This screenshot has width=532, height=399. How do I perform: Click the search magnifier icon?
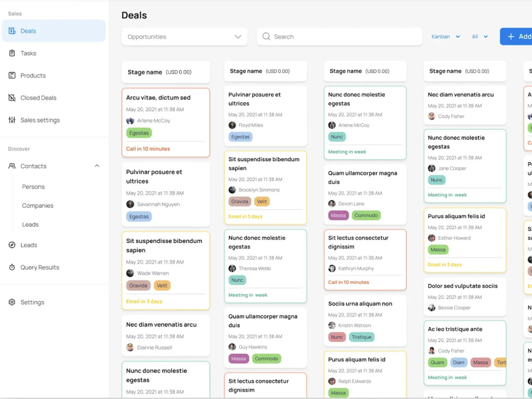click(267, 36)
